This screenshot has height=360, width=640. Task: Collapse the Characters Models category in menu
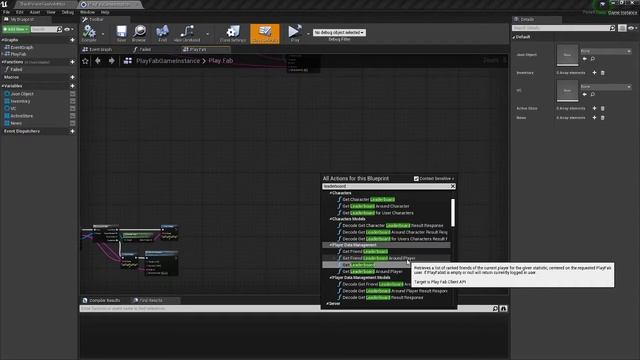[331, 219]
